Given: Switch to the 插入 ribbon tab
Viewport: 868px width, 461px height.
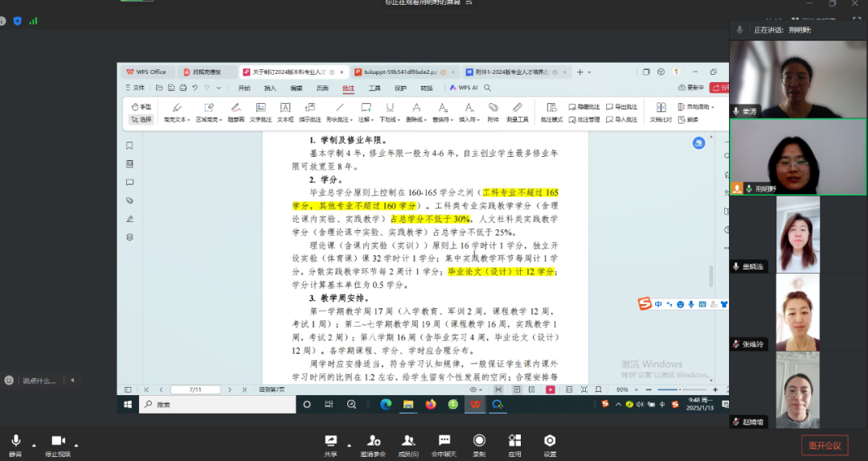Looking at the screenshot, I should click(x=270, y=88).
